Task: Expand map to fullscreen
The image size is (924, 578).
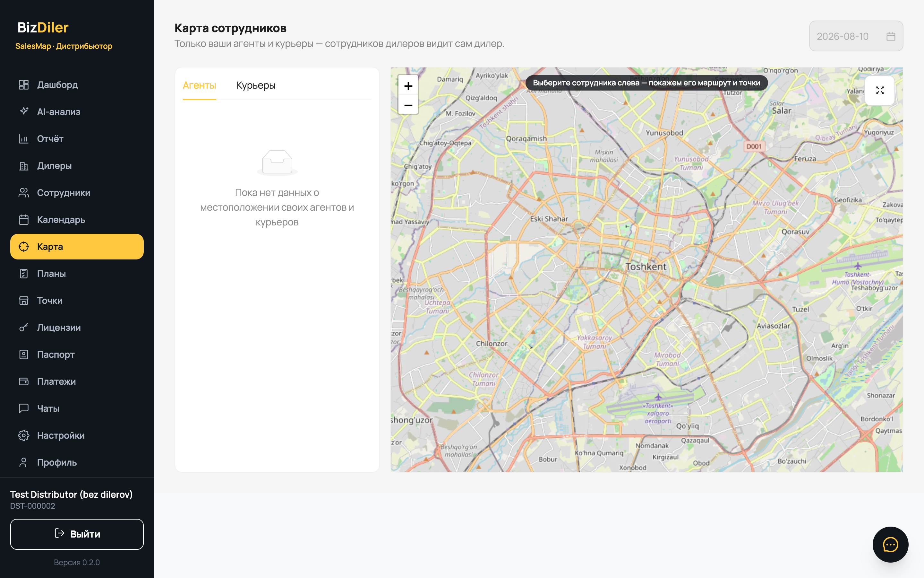Action: click(x=880, y=90)
